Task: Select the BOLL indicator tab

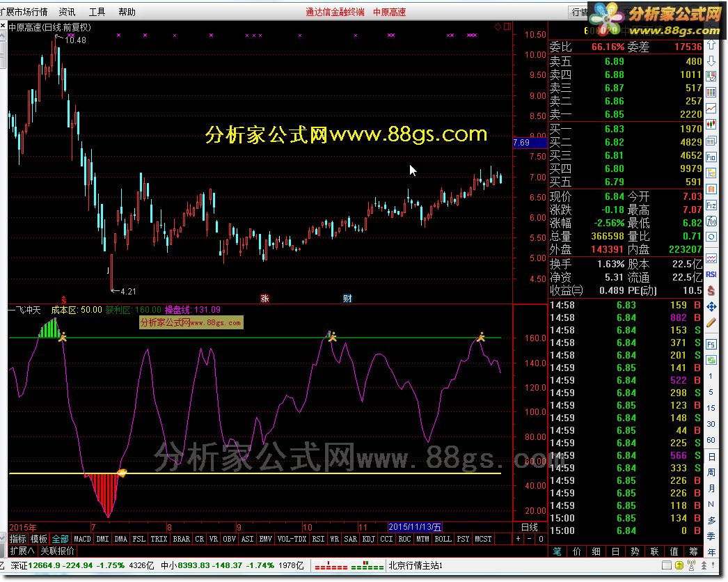Action: 443,540
